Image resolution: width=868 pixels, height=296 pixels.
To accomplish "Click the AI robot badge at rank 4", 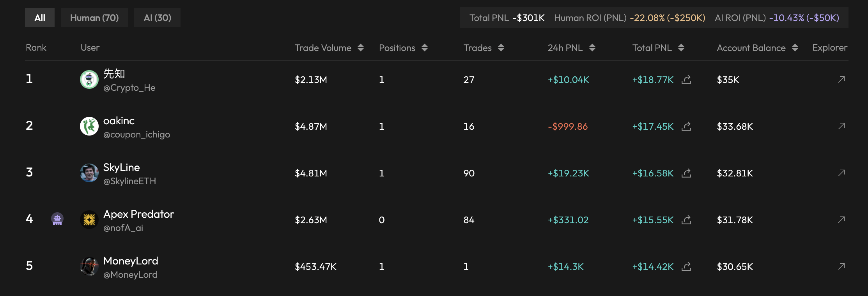I will 57,219.
